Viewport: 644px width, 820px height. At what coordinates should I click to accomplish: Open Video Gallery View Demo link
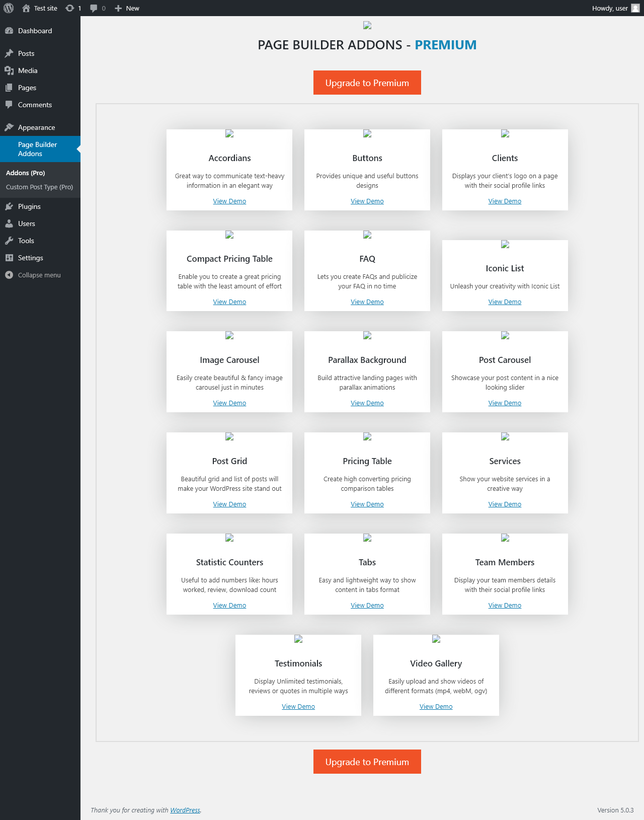436,706
